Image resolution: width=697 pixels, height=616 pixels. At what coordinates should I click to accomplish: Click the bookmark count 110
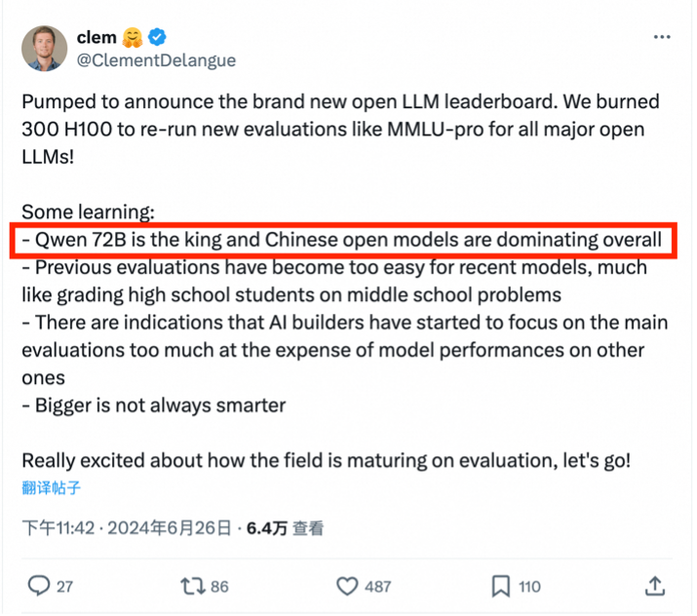click(529, 586)
